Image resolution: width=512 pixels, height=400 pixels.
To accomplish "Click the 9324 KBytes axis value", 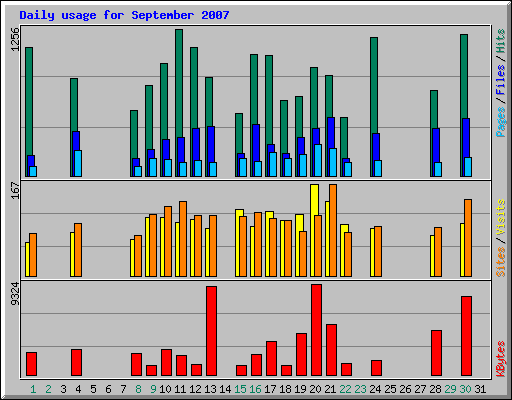I will tap(15, 294).
